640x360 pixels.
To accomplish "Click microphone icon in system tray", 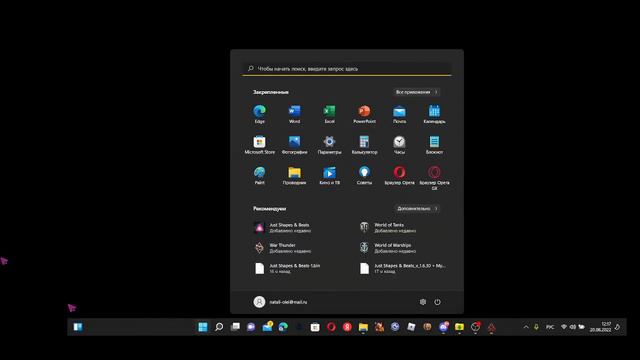I will point(536,327).
